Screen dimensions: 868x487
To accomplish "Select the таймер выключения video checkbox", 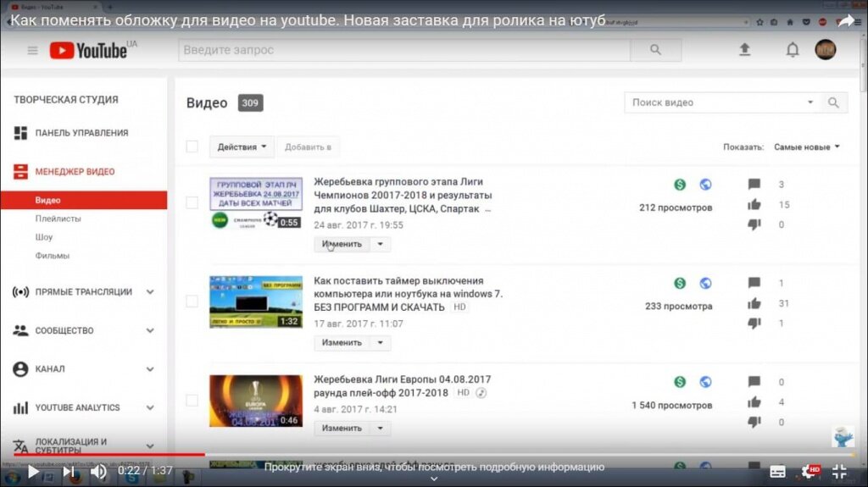I will point(192,301).
